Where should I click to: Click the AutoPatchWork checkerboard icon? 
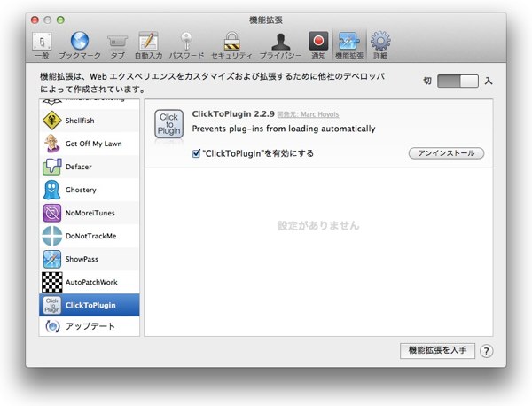click(52, 282)
